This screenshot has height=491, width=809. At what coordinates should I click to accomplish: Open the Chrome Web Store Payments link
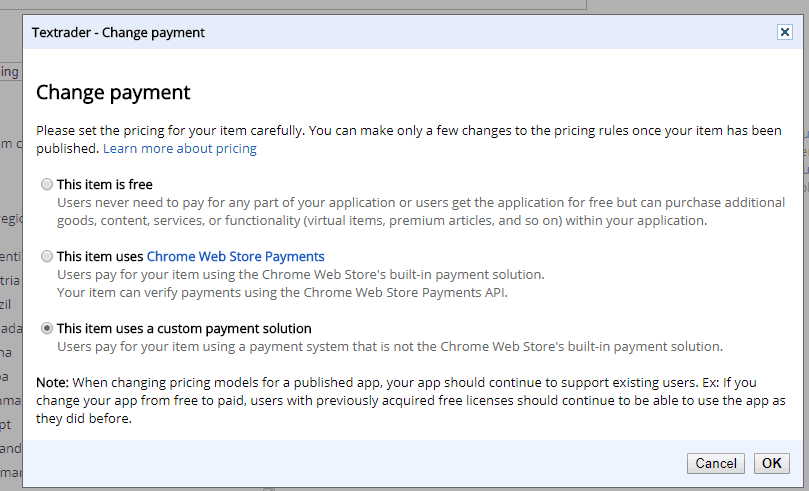(x=235, y=256)
